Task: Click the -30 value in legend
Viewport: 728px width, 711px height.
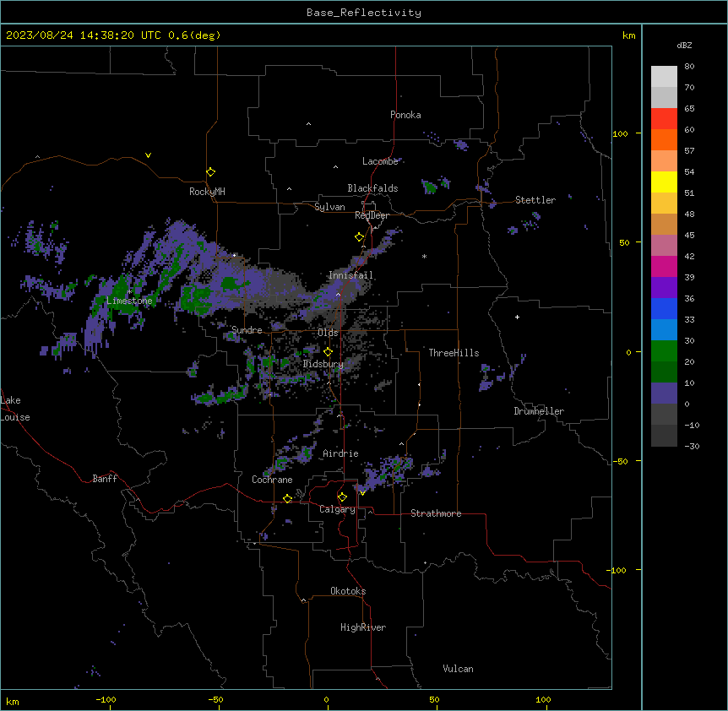Action: pos(692,446)
